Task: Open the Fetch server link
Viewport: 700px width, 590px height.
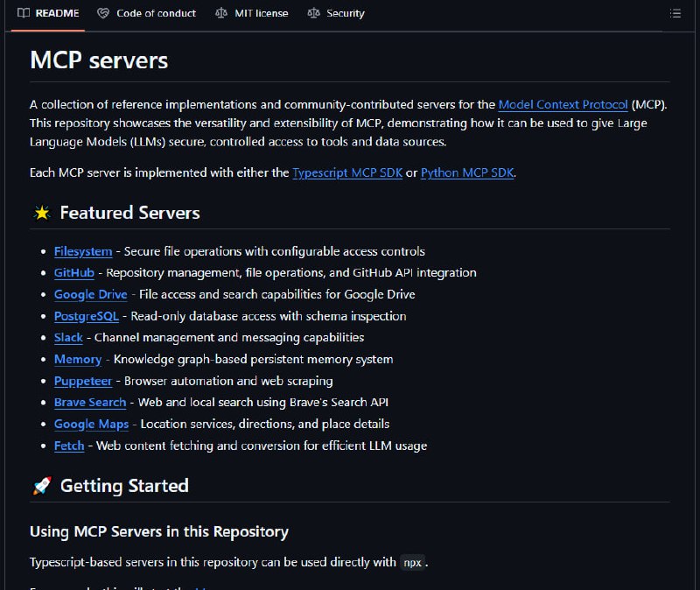Action: [x=69, y=446]
